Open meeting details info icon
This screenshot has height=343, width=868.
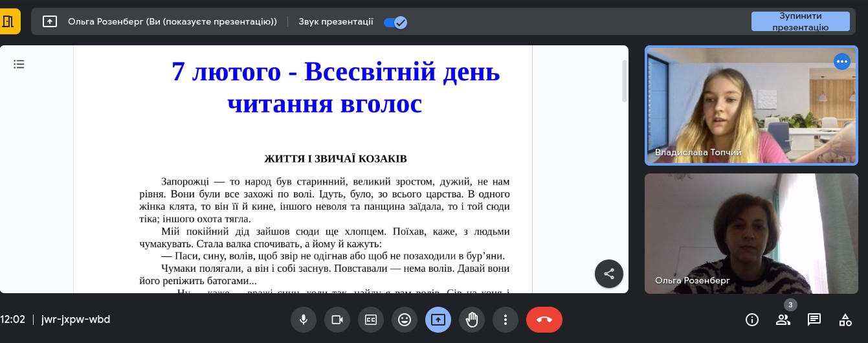(x=752, y=320)
